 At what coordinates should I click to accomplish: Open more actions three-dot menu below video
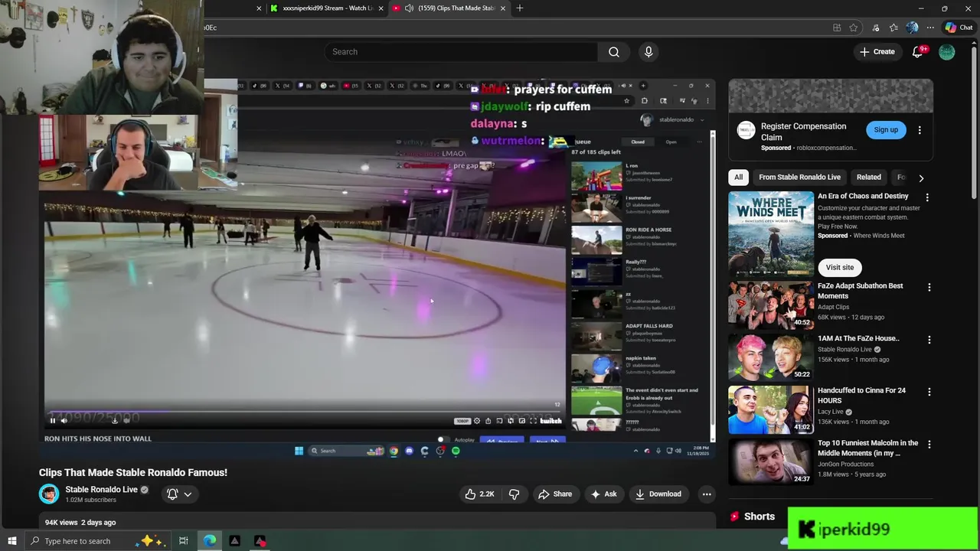pyautogui.click(x=707, y=494)
